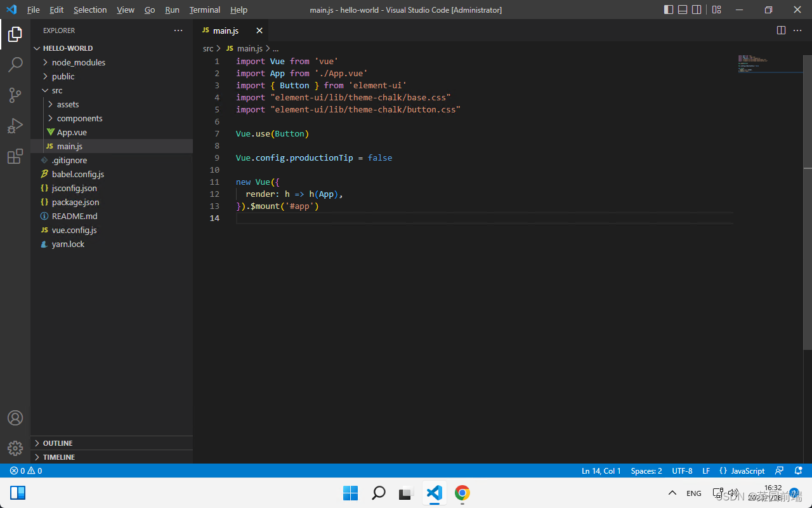Open the Run and Debug panel
Screen dimensions: 812x508
click(x=15, y=126)
